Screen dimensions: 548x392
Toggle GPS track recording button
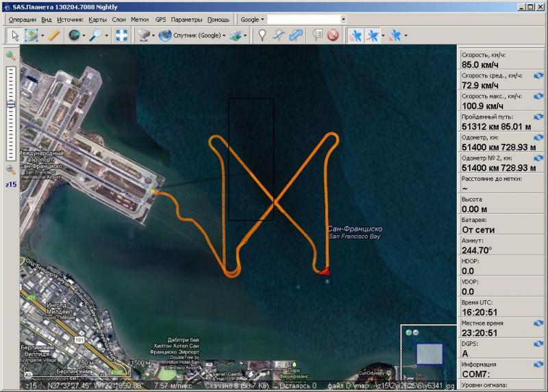pyautogui.click(x=373, y=35)
